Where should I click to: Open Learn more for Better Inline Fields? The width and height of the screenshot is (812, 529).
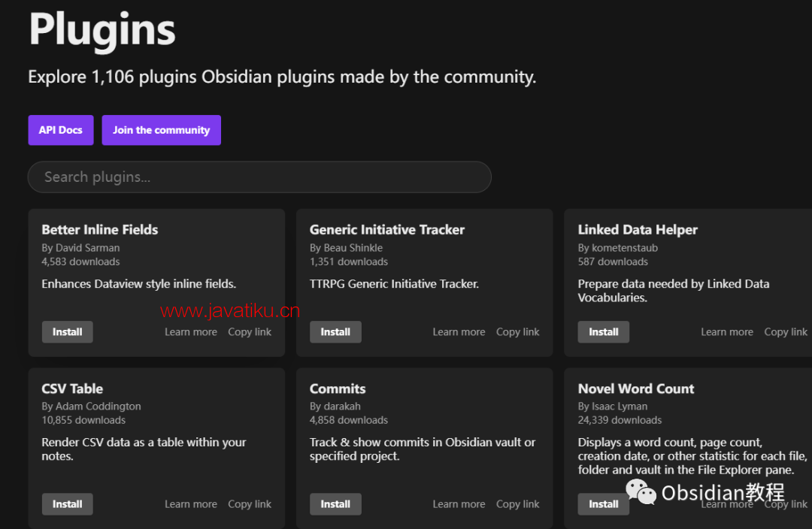pyautogui.click(x=191, y=332)
